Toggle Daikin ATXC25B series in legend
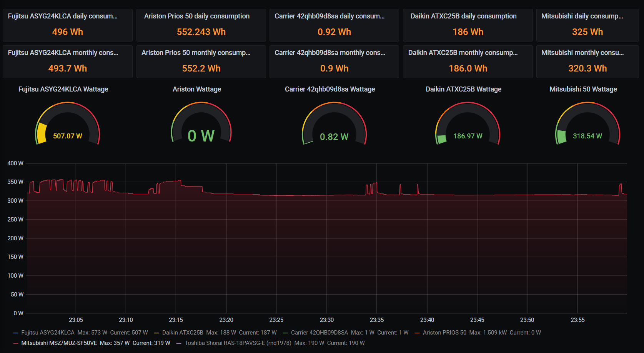This screenshot has height=353, width=644. tap(183, 333)
